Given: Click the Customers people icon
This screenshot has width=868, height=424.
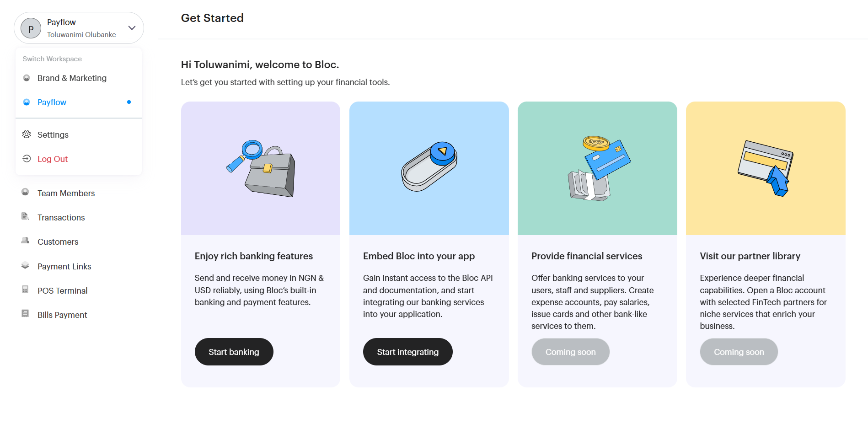Looking at the screenshot, I should point(25,241).
